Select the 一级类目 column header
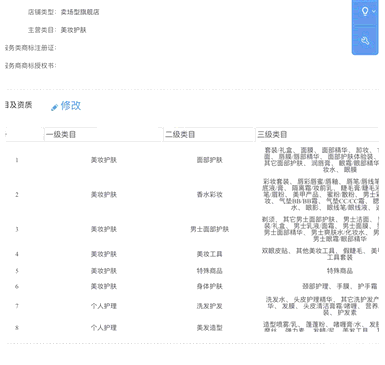The width and height of the screenshot is (385, 365). pos(61,134)
